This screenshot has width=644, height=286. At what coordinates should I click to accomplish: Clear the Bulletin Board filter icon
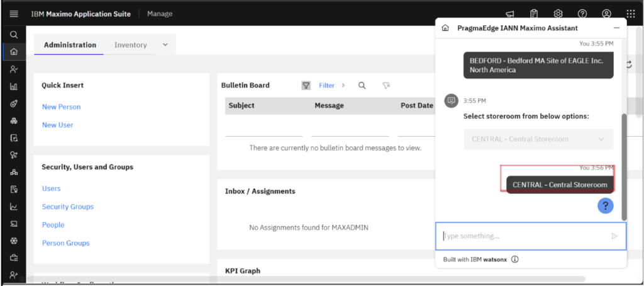386,85
